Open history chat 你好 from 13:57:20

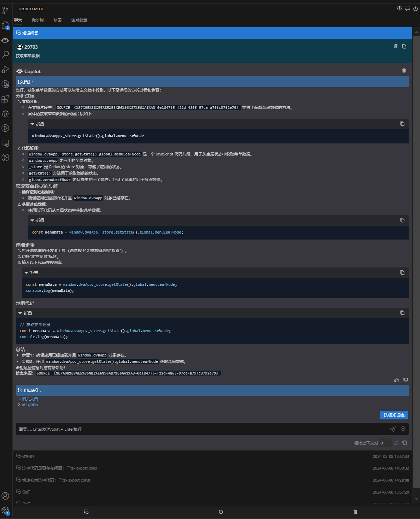(x=212, y=492)
